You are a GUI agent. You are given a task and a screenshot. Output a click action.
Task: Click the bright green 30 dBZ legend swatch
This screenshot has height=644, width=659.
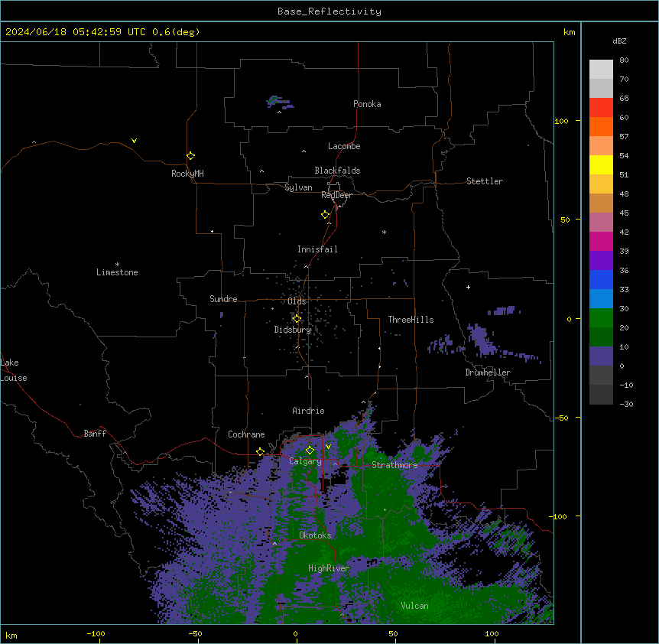[601, 318]
